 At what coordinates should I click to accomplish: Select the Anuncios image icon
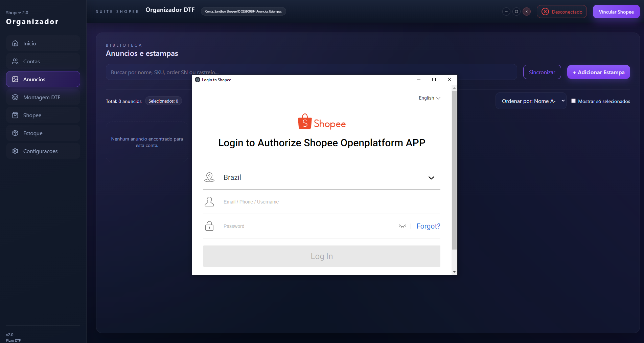(15, 79)
